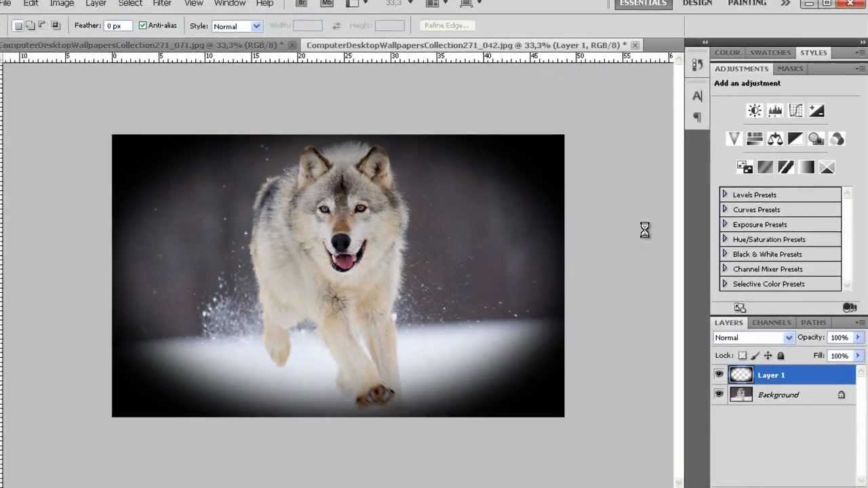Toggle Lock transparent pixels

tap(743, 356)
